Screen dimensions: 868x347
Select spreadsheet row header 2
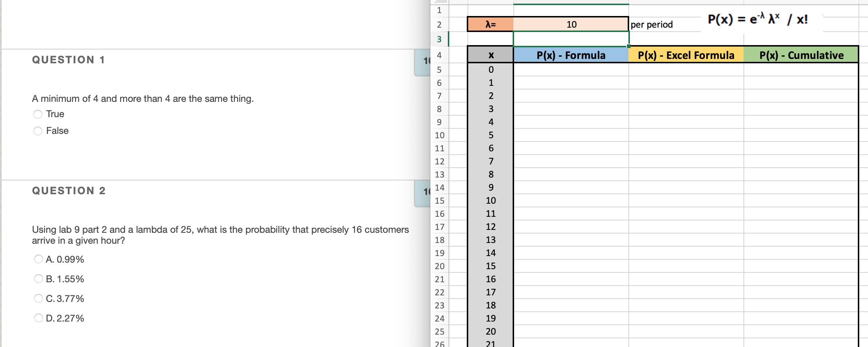[x=439, y=24]
